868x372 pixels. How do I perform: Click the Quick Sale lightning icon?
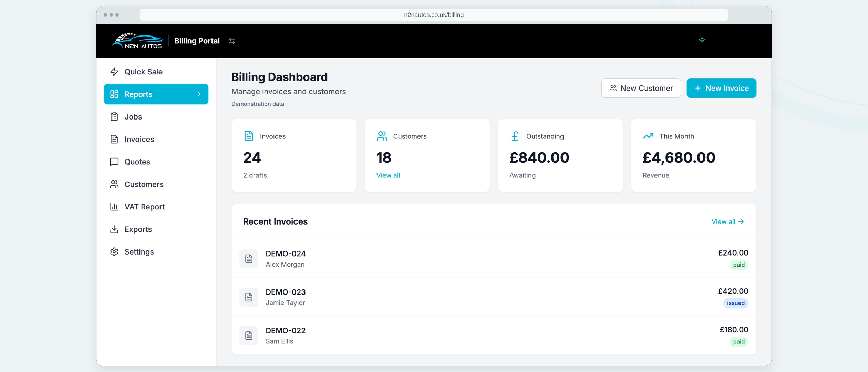tap(114, 72)
